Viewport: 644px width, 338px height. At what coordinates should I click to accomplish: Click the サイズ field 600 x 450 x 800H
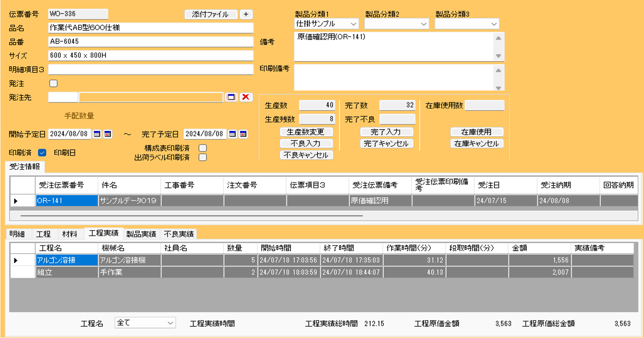tap(151, 55)
